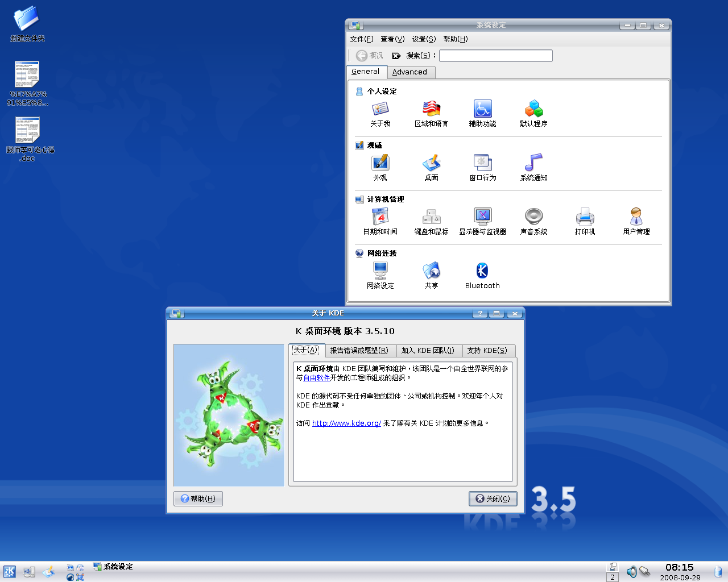Open 共享 sharing settings icon
This screenshot has height=582, width=728.
[431, 276]
